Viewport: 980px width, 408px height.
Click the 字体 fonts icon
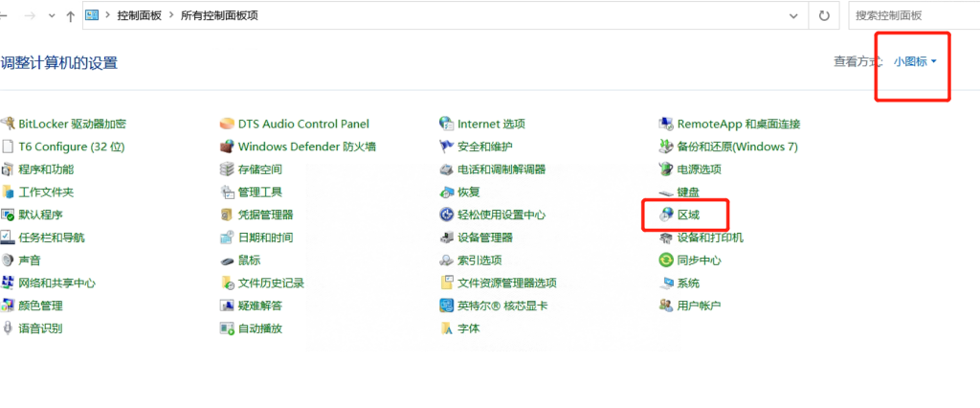[x=446, y=328]
